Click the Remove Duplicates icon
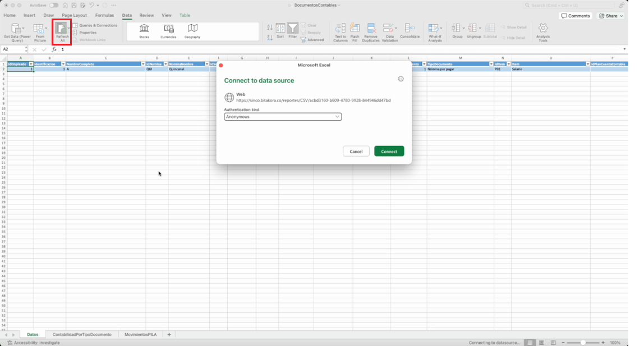This screenshot has height=346, width=644. click(371, 28)
